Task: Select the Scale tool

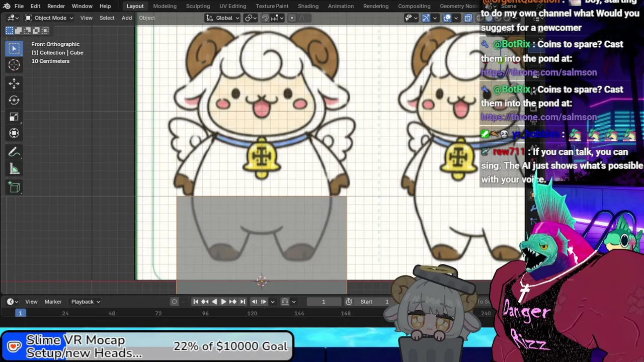Action: [14, 117]
